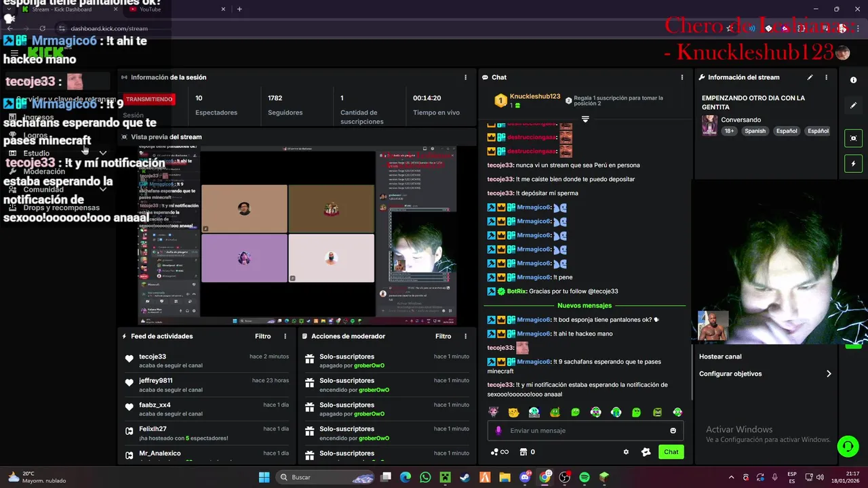868x488 pixels.
Task: Click Hostear canal
Action: 720,357
